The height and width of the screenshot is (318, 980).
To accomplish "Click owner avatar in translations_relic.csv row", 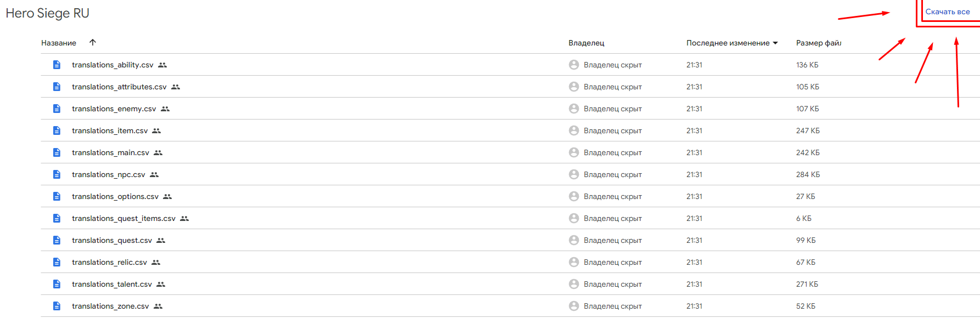I will (574, 262).
